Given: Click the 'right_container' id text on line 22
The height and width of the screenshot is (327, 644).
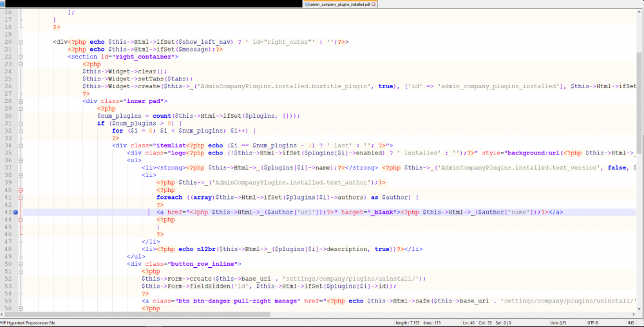Looking at the screenshot, I should coord(144,57).
